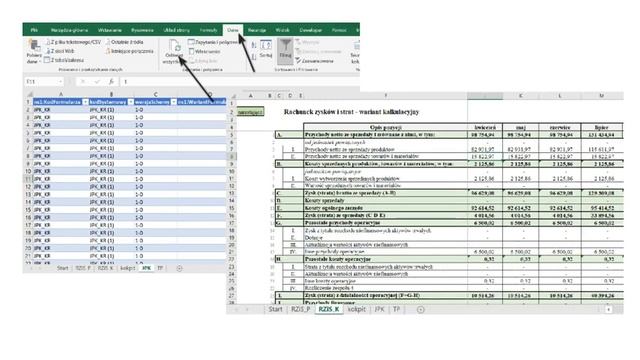Click the Filtruj funnel icon

285,51
